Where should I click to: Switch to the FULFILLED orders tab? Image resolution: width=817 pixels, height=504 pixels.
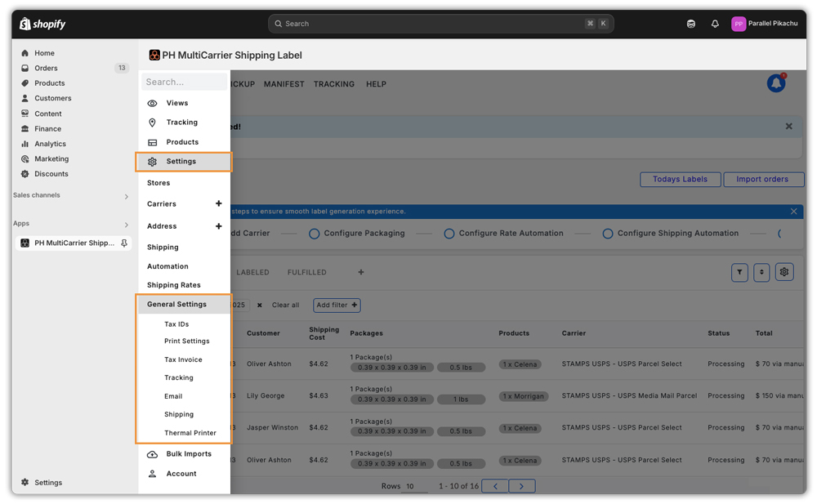[x=307, y=273]
